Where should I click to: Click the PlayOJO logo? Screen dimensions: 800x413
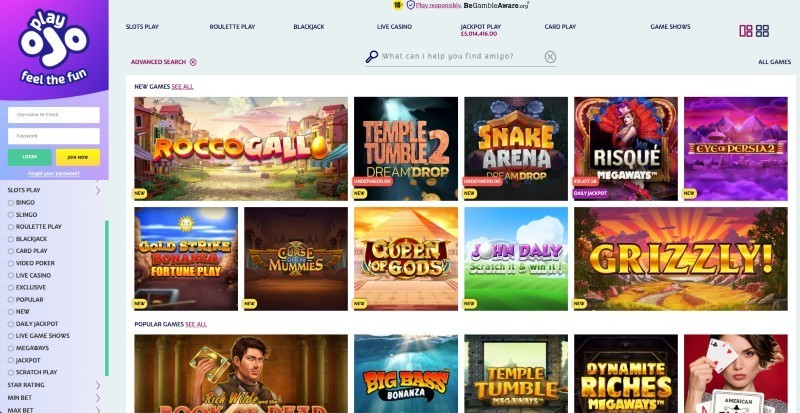click(54, 47)
